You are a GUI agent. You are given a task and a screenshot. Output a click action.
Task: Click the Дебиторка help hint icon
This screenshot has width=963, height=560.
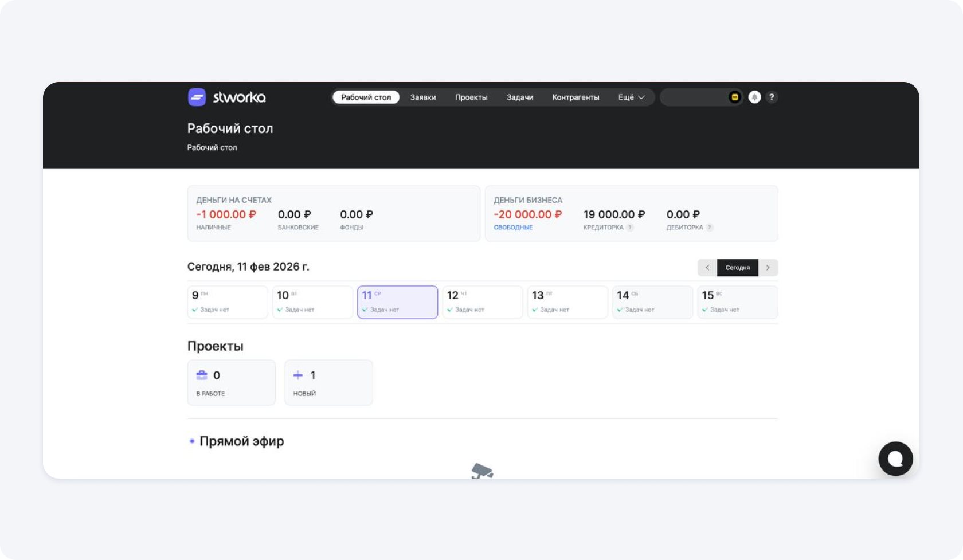point(710,228)
